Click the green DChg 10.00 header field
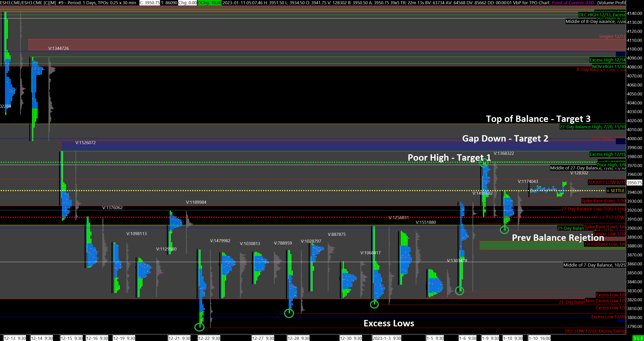The image size is (644, 341). click(209, 3)
